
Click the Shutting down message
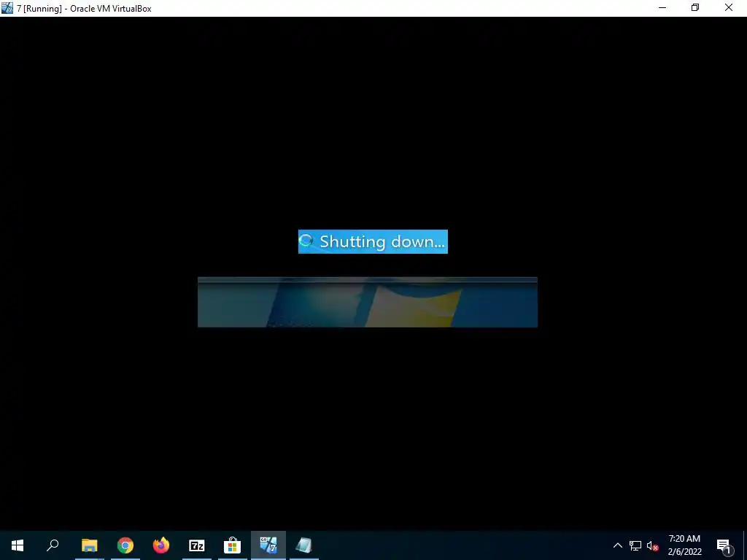coord(373,241)
